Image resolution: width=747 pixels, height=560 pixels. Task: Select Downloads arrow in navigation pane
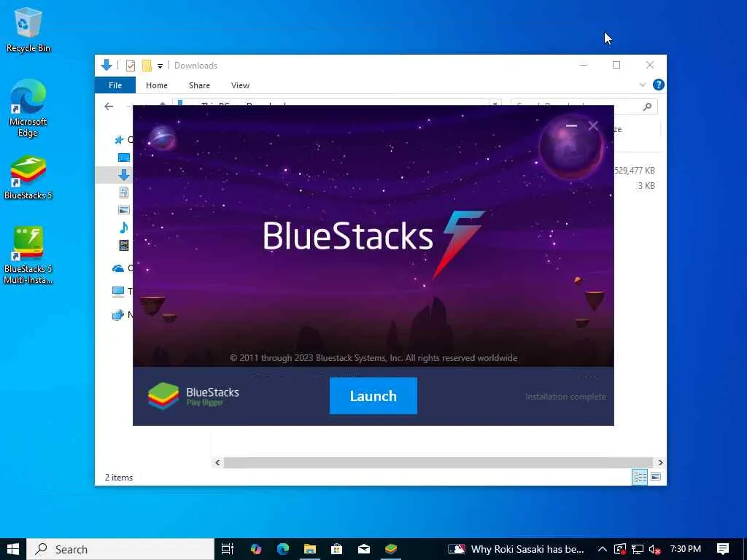124,175
